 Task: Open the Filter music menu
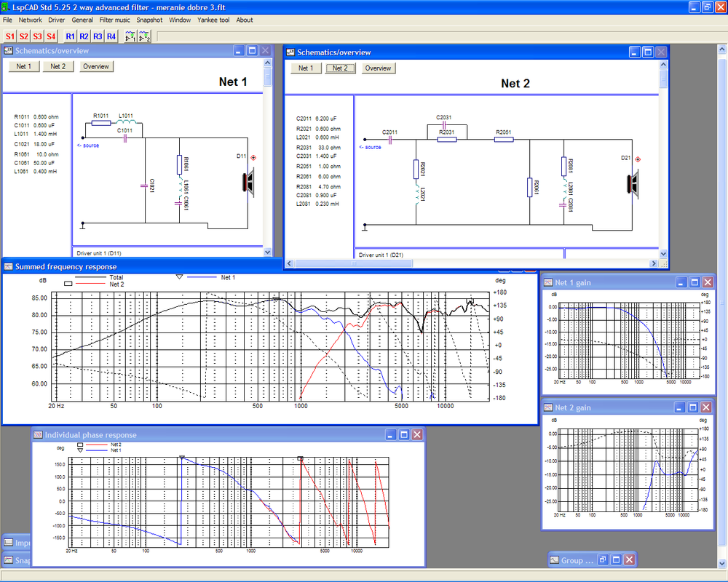coord(115,20)
